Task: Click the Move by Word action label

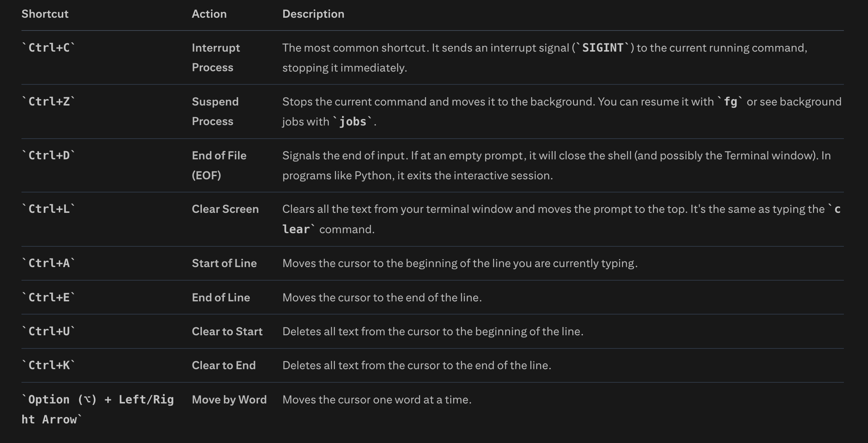Action: 229,399
